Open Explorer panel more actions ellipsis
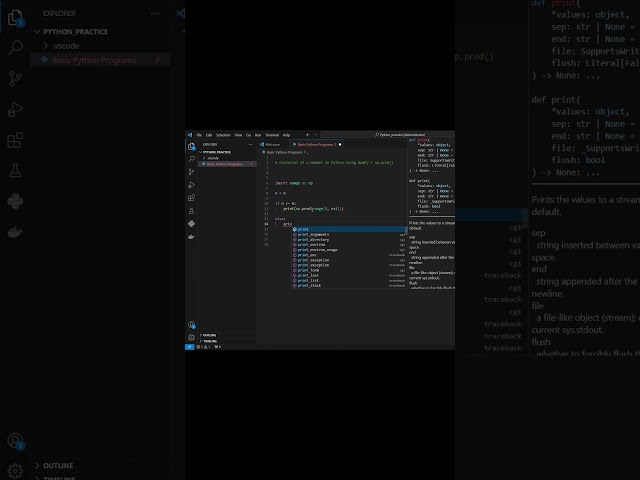The width and height of the screenshot is (640, 480). (250, 144)
